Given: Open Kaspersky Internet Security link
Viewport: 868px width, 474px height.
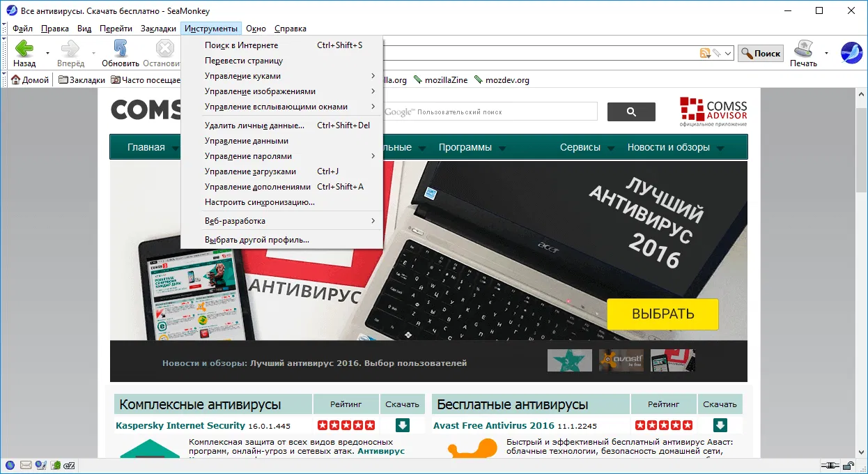Looking at the screenshot, I should point(180,425).
